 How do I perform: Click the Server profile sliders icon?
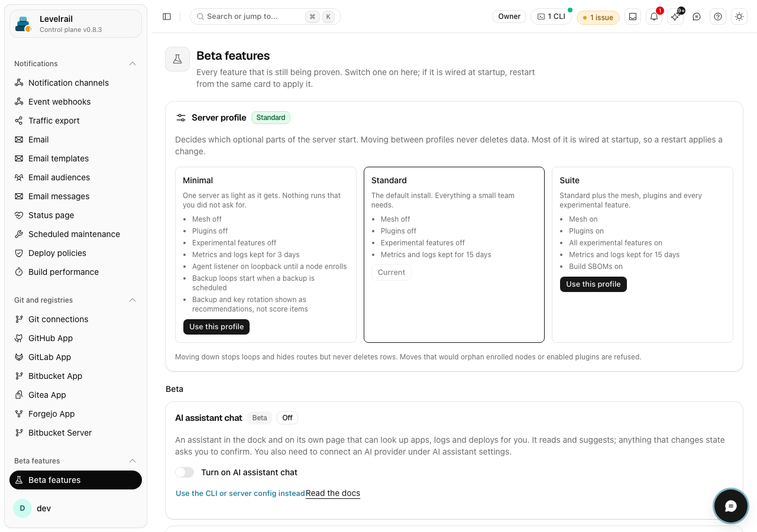click(181, 118)
